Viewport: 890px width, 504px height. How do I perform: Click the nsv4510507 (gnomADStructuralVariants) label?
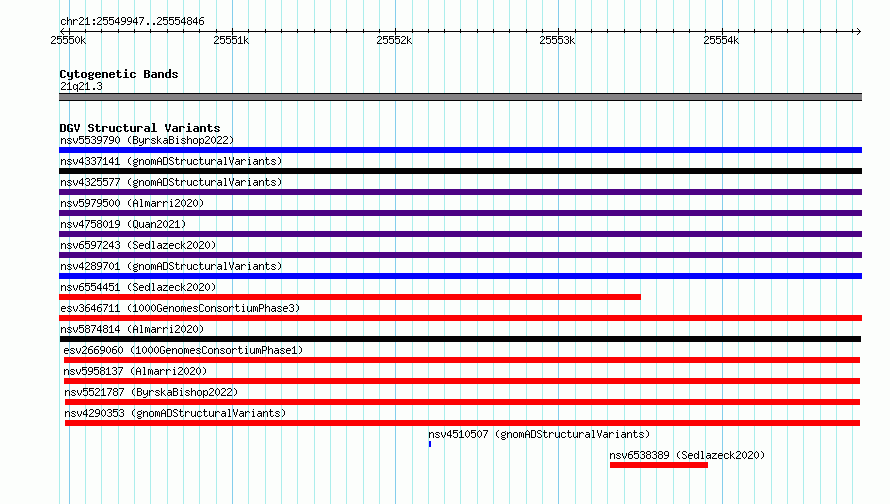click(539, 434)
